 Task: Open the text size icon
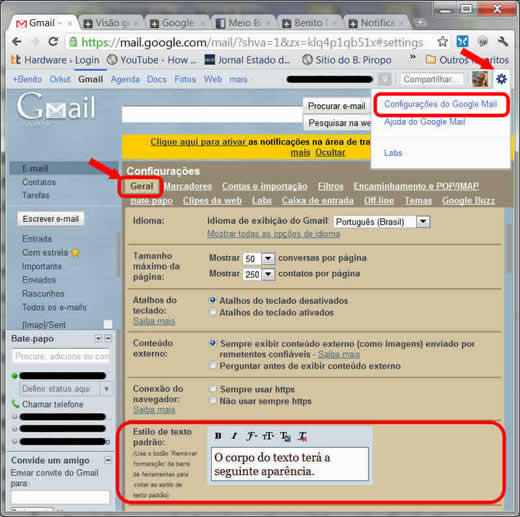click(268, 436)
